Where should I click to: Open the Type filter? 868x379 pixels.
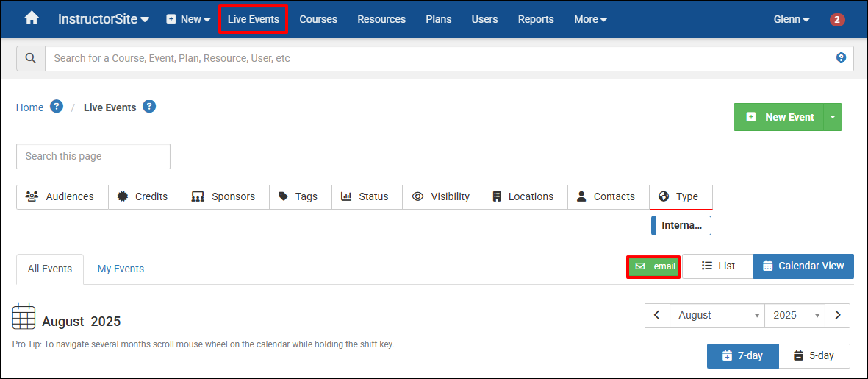[681, 196]
